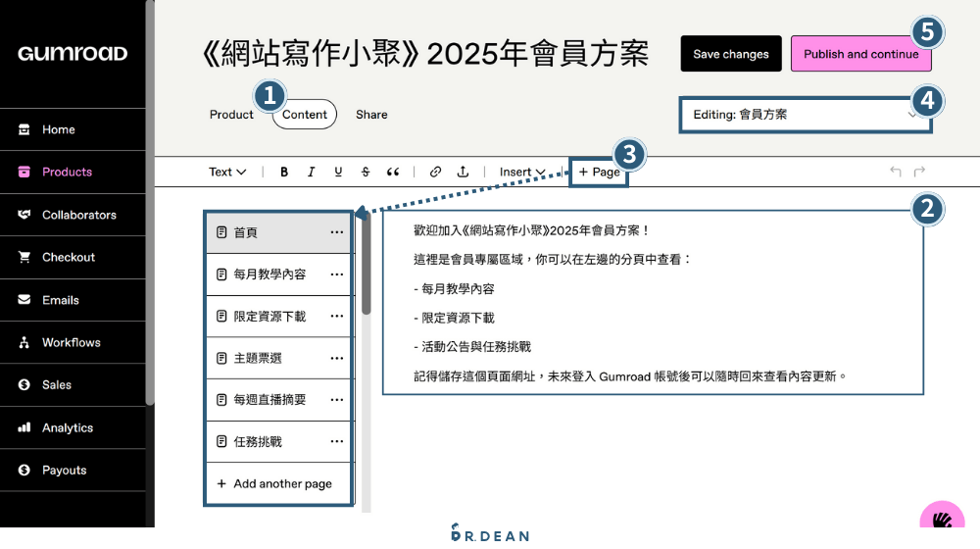Insert a link with the chain icon
Screen dimensions: 980x549
click(x=435, y=172)
